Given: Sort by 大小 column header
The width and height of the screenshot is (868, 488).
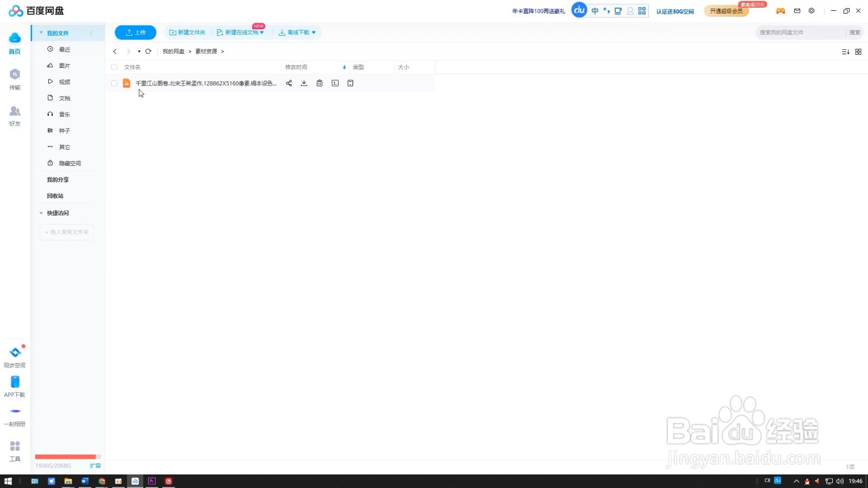Looking at the screenshot, I should point(404,67).
